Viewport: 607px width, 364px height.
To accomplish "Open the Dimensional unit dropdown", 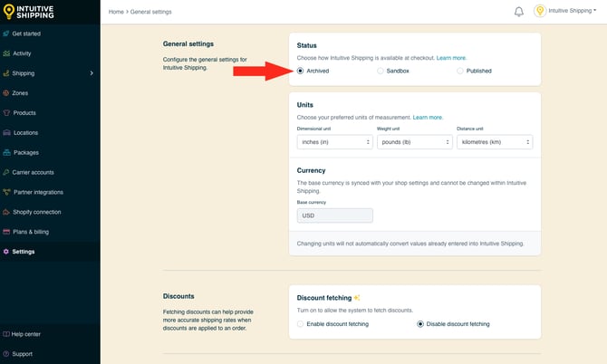I will pos(335,142).
